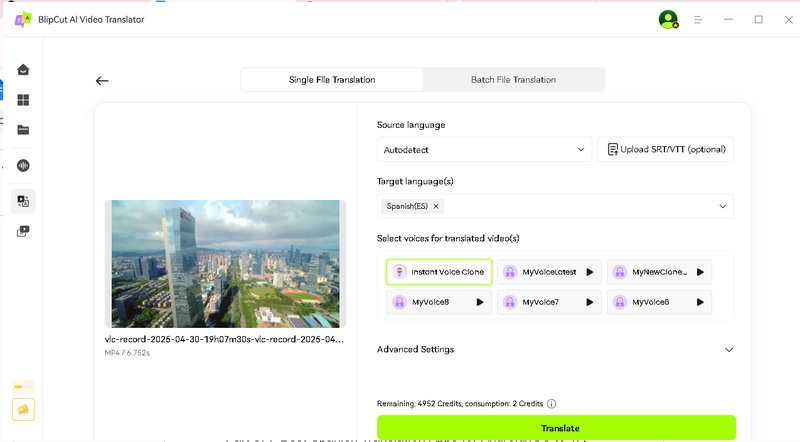
Task: Switch to the Batch File Translation tab
Action: coord(513,80)
